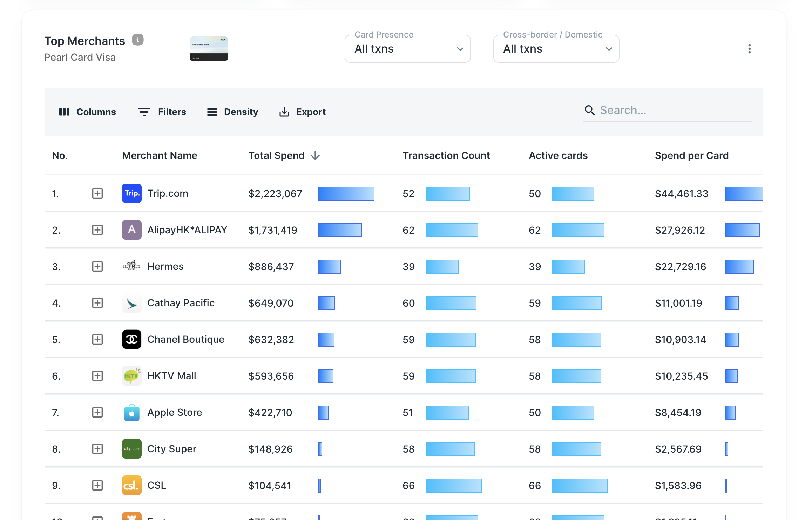The width and height of the screenshot is (812, 520).
Task: Click the Chanel Boutique merchant icon
Action: (x=131, y=339)
